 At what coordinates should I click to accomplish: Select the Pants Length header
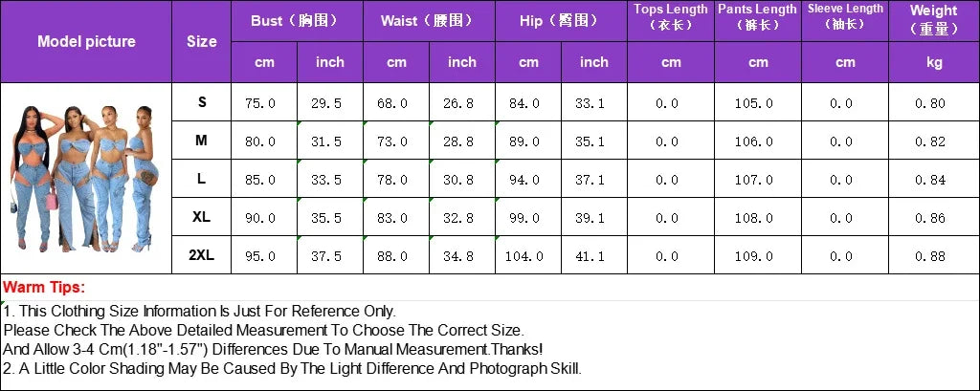(x=758, y=16)
